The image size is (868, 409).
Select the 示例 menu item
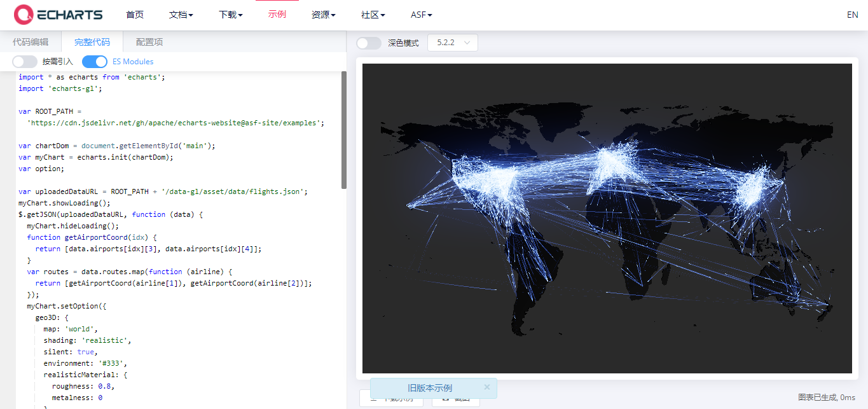coord(277,14)
